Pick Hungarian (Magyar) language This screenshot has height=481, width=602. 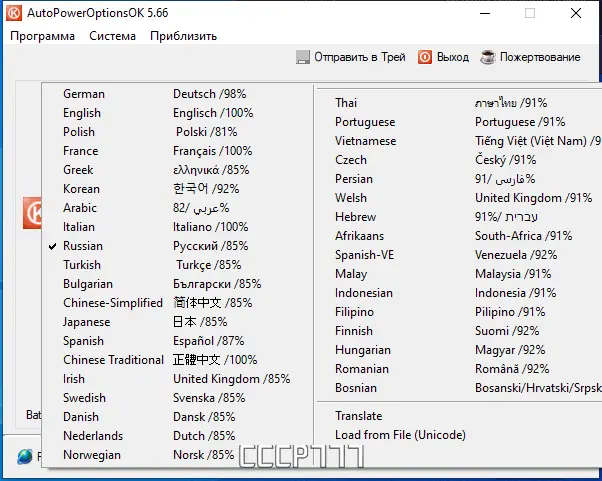[x=459, y=350]
